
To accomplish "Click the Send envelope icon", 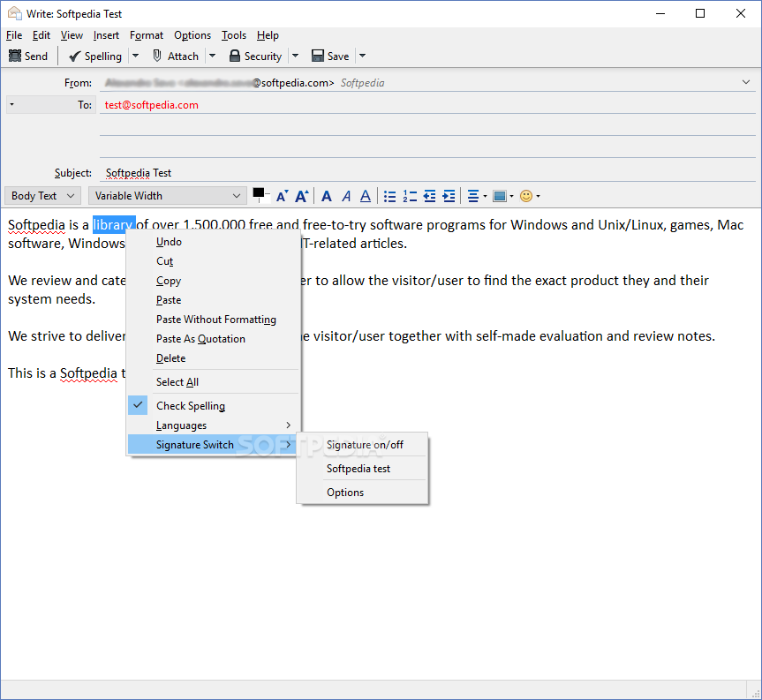I will (x=15, y=56).
